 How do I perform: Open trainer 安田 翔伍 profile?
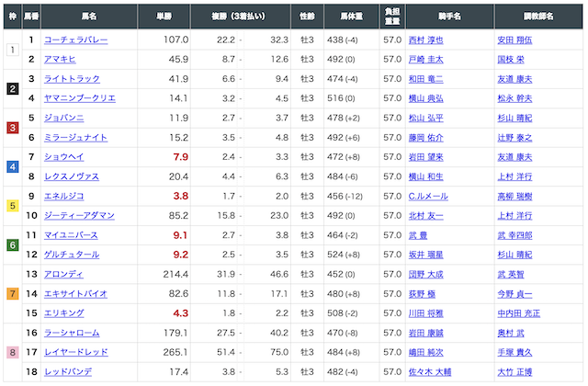(x=514, y=40)
